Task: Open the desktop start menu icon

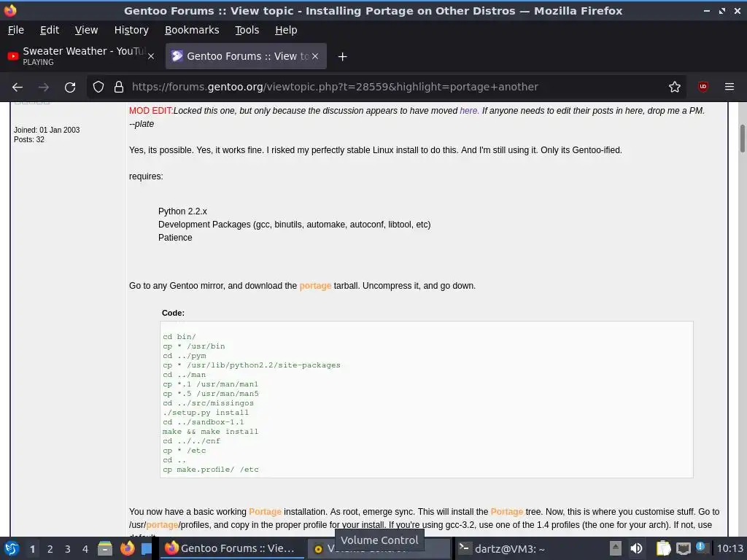Action: pyautogui.click(x=12, y=548)
